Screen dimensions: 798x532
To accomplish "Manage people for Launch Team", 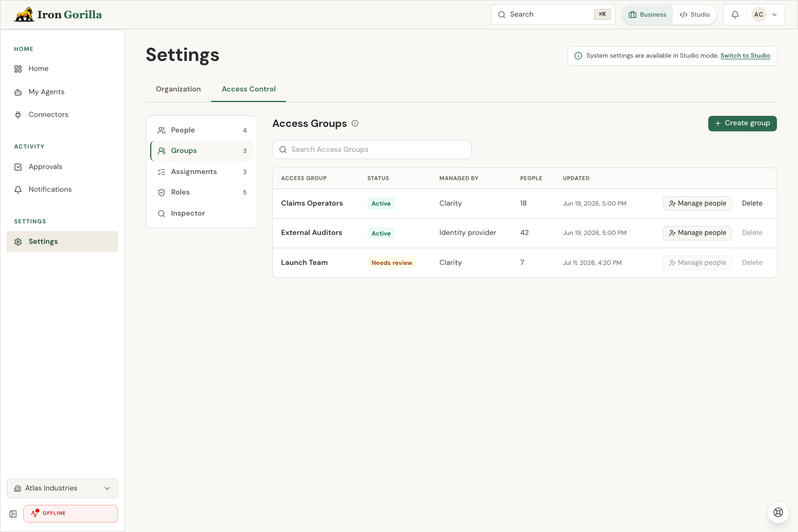I will tap(697, 263).
